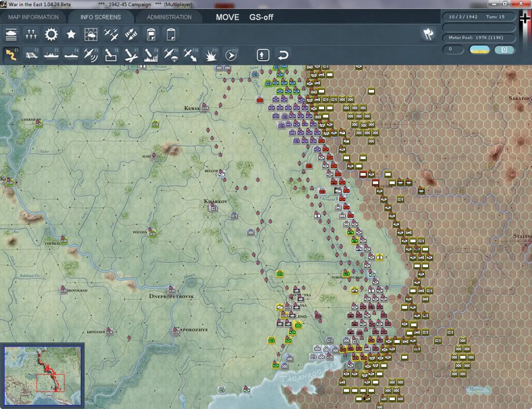
Task: Click the five-arrows reinforcements icon
Action: click(x=31, y=34)
